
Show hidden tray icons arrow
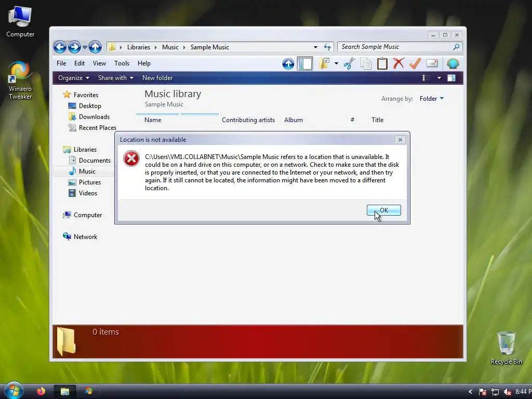470,392
